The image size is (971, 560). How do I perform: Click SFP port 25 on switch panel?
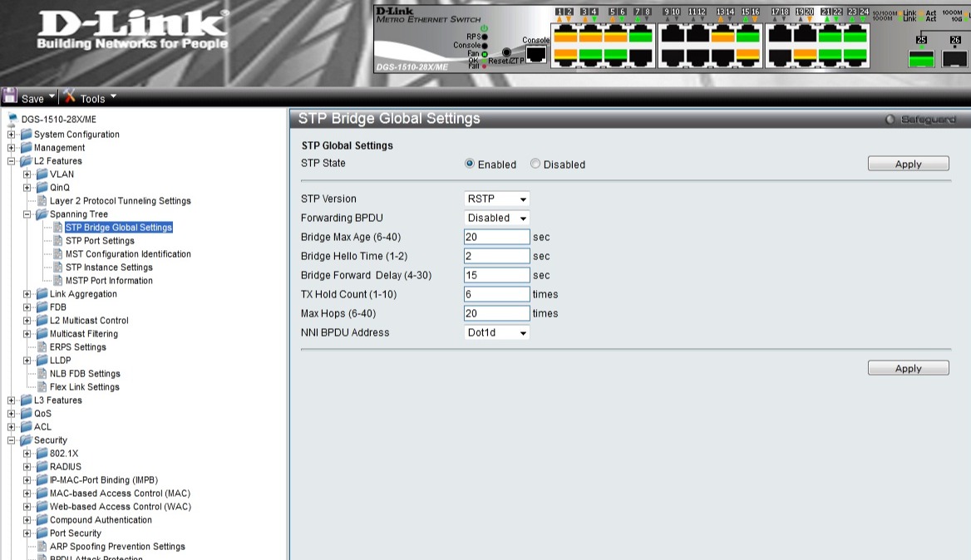click(x=921, y=58)
